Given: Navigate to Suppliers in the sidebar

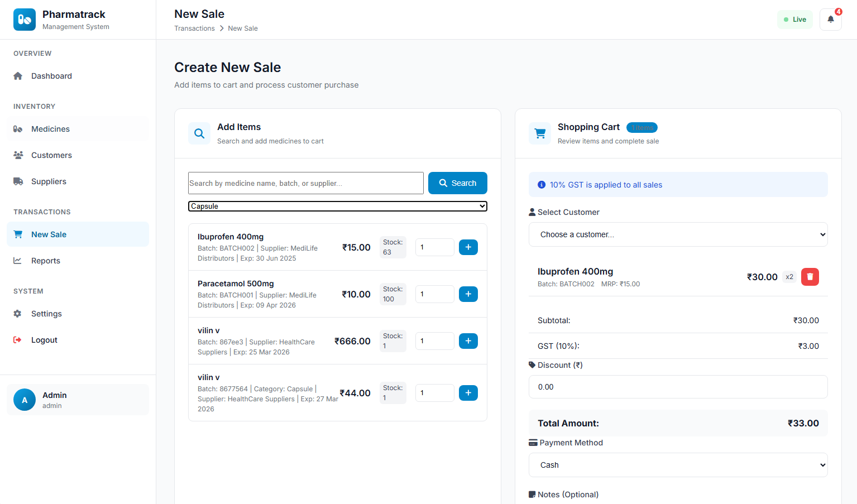Looking at the screenshot, I should pyautogui.click(x=49, y=181).
